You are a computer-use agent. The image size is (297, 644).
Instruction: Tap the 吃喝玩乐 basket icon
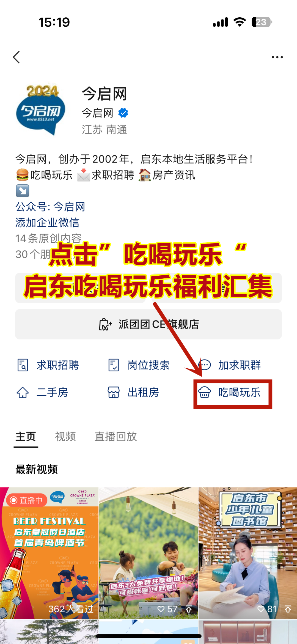click(205, 392)
